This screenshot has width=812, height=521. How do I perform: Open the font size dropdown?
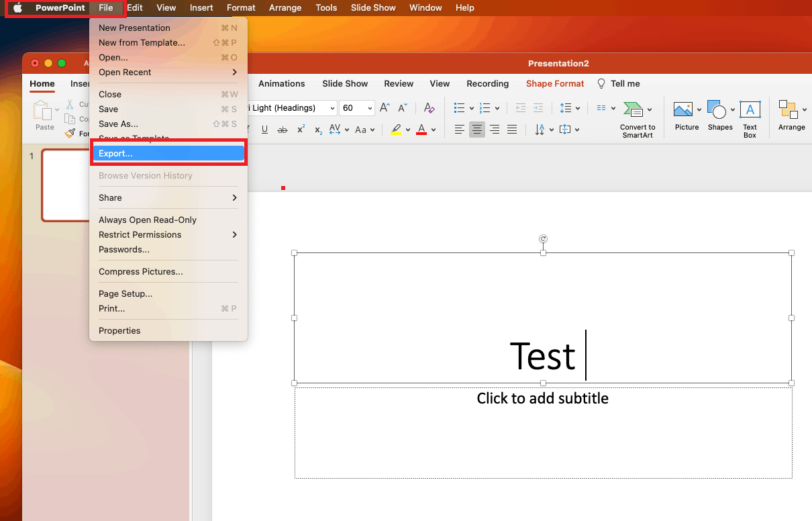370,108
